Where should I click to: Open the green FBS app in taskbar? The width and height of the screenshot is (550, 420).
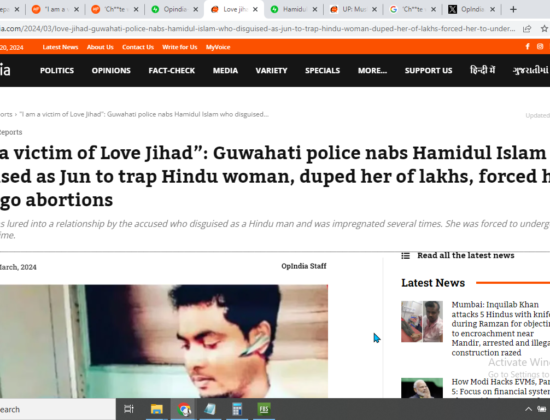pos(264,409)
